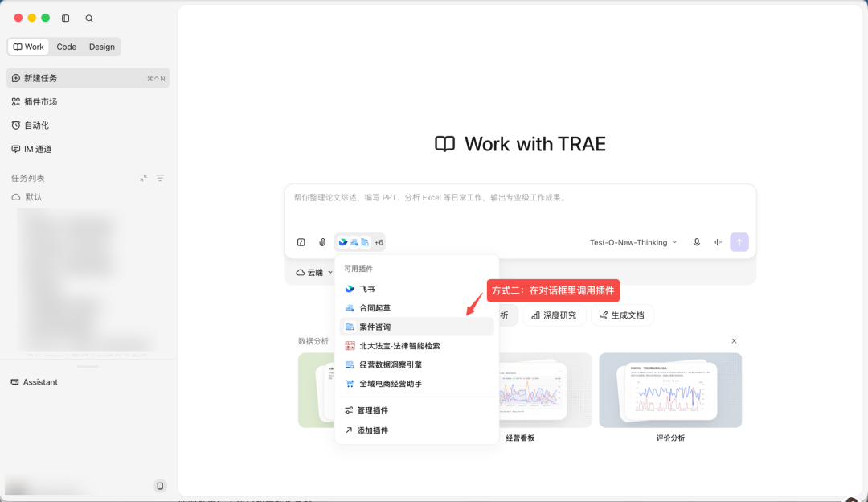The image size is (868, 502).
Task: Click 添加插件 to add a plugin
Action: coord(416,430)
